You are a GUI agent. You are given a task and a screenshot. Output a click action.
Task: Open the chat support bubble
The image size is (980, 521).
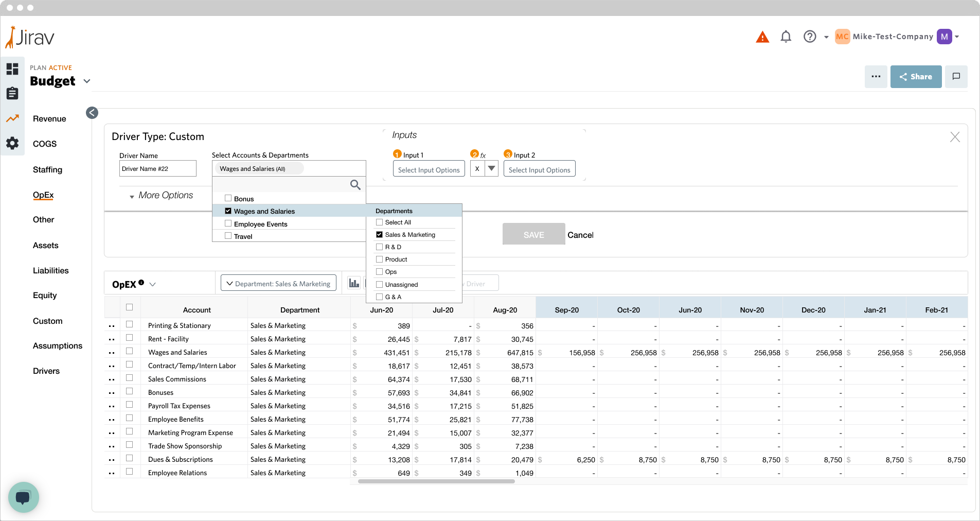23,497
